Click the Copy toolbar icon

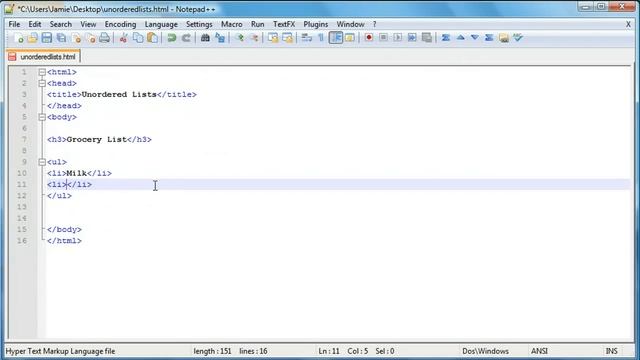(138, 38)
